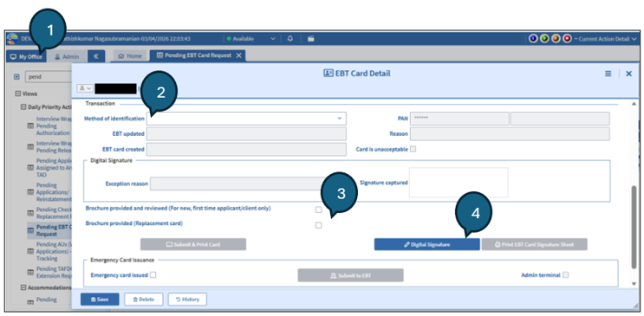Click Print EBT Card Signature Sheet button
The width and height of the screenshot is (644, 316).
[x=534, y=244]
